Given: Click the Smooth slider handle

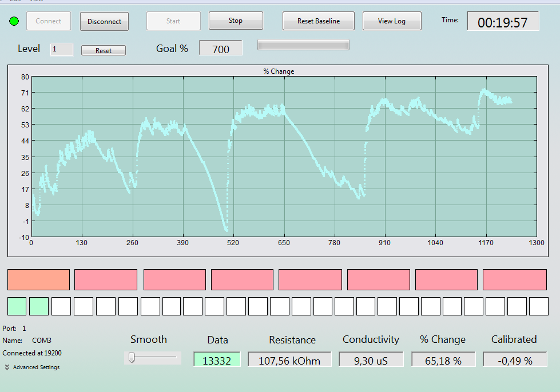Looking at the screenshot, I should pos(132,357).
